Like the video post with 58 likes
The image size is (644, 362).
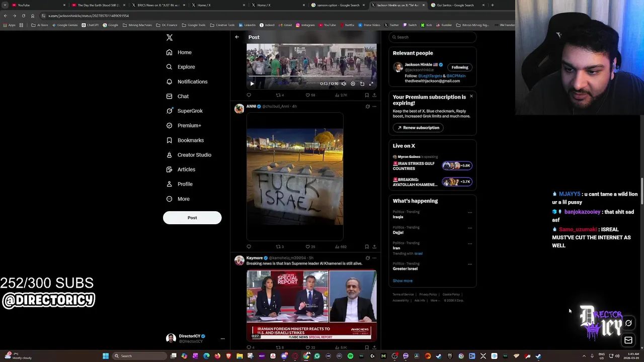310,95
